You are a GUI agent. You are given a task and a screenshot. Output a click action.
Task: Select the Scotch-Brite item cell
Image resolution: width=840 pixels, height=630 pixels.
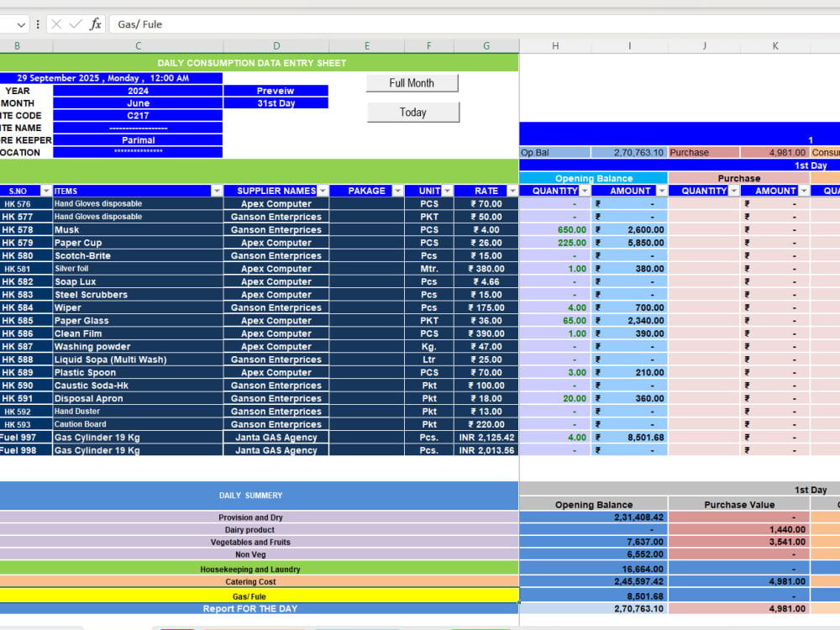[138, 255]
